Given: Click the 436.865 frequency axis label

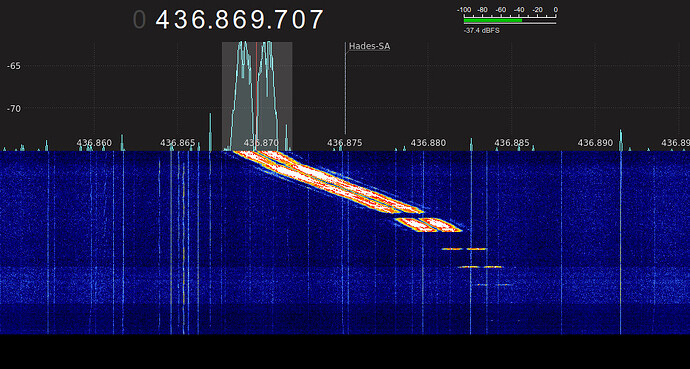Looking at the screenshot, I should (x=178, y=143).
